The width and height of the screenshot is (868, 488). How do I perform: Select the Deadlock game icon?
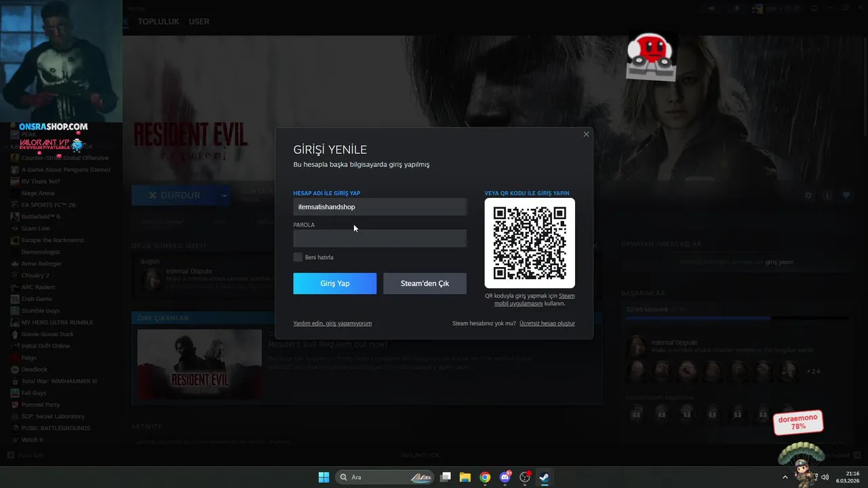[15, 369]
